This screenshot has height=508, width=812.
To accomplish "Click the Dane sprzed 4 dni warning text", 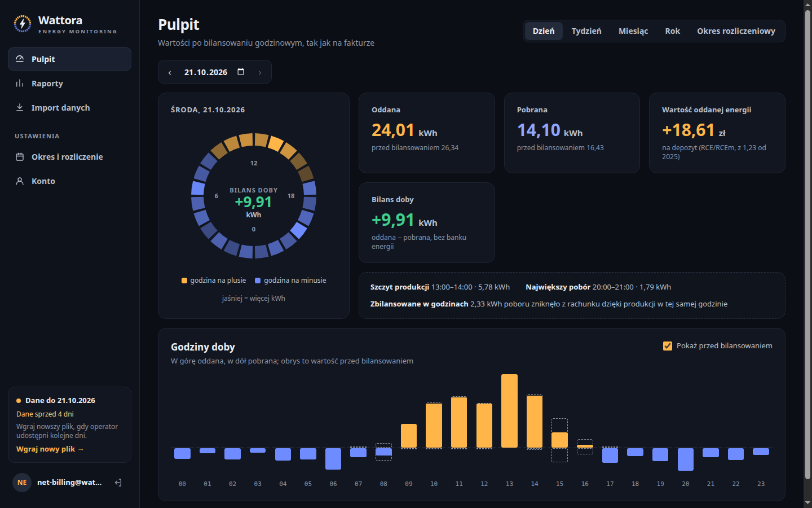I will 45,414.
